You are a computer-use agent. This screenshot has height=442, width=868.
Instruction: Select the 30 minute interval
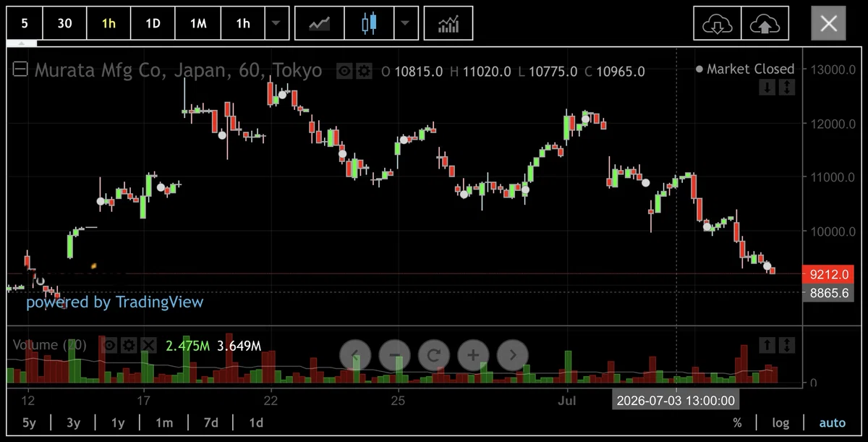click(64, 23)
